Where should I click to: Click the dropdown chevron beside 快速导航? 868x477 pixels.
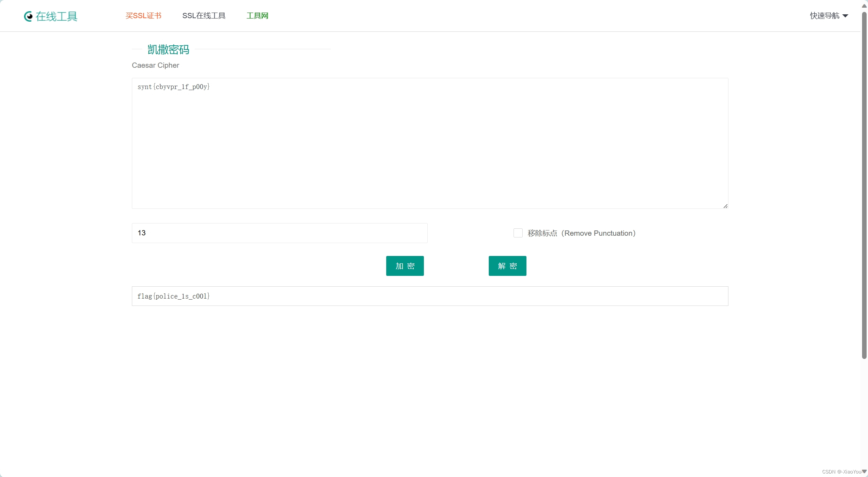point(846,16)
